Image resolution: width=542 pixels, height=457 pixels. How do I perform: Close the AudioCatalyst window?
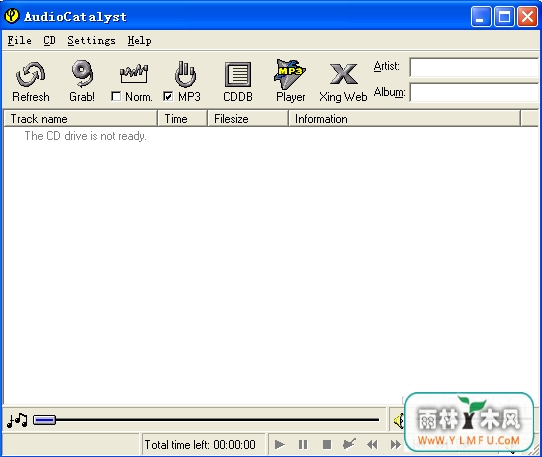[x=527, y=16]
